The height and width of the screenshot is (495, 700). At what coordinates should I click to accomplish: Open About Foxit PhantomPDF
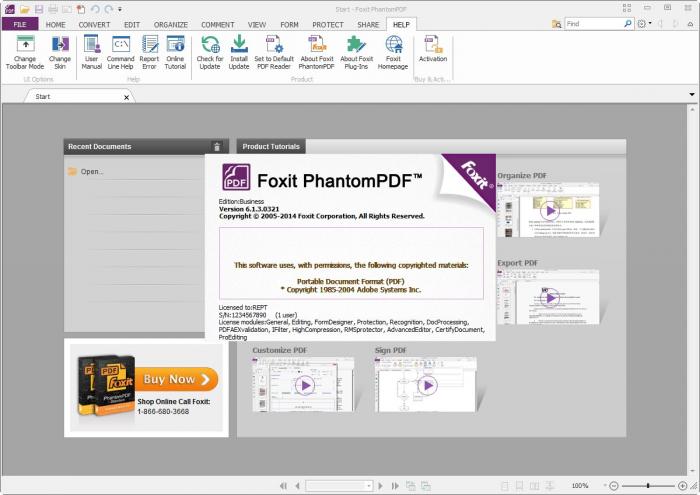pyautogui.click(x=317, y=53)
